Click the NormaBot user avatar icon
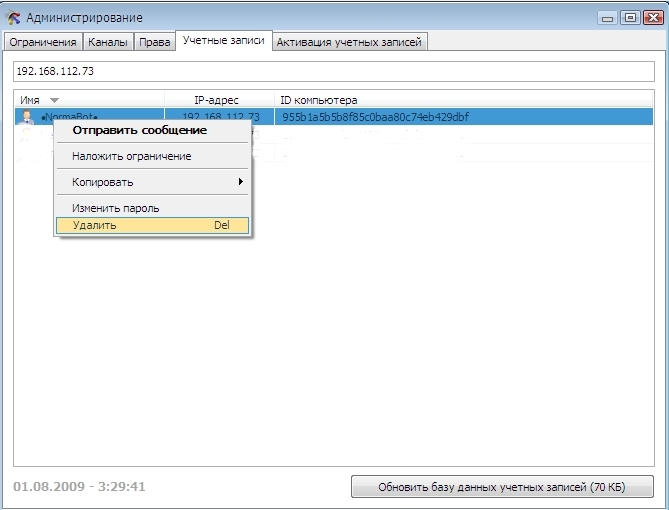 (27, 117)
